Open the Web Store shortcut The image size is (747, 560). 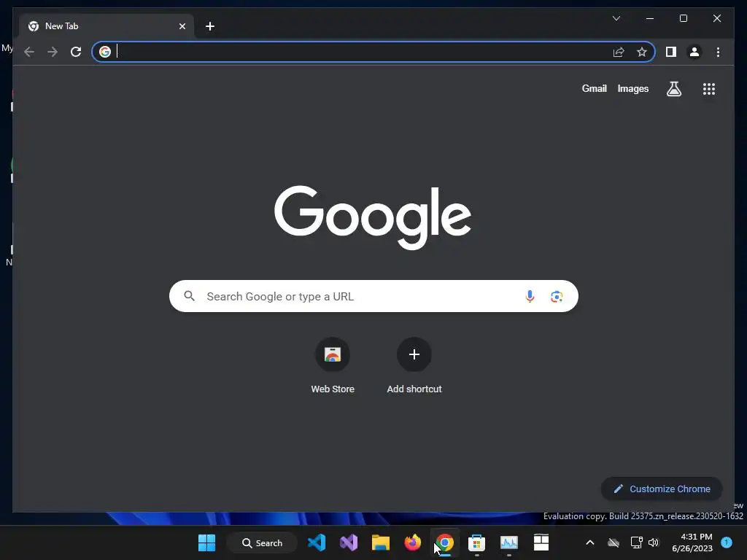tap(333, 366)
